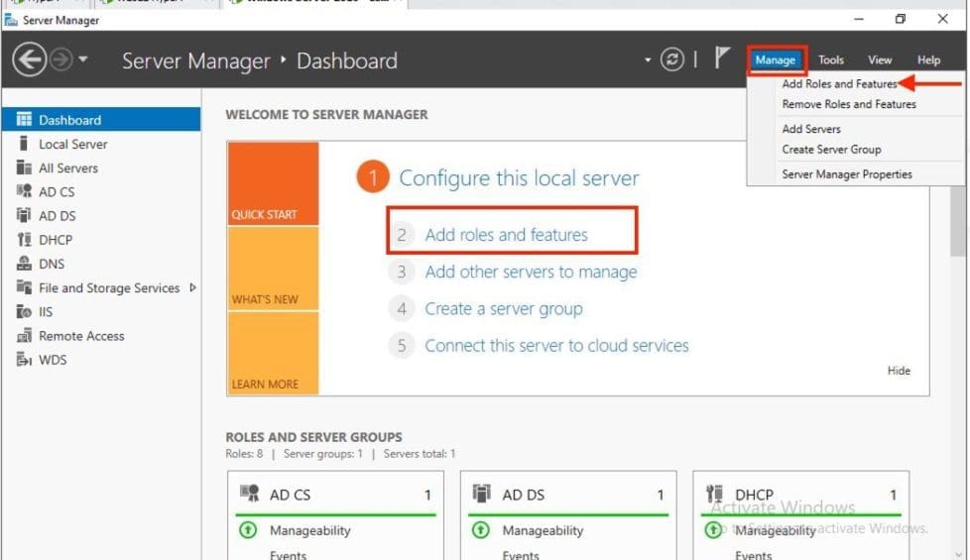Click the Add roles and features link
The width and height of the screenshot is (970, 560).
pyautogui.click(x=506, y=235)
